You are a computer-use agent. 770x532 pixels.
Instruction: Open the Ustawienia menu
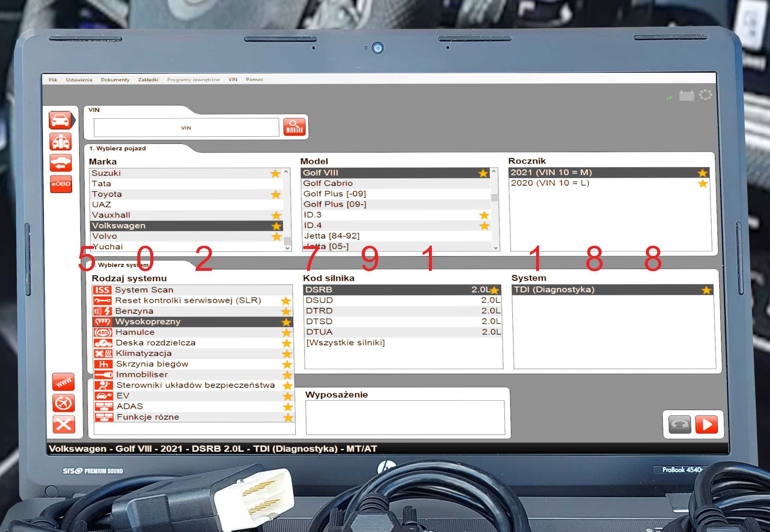79,80
